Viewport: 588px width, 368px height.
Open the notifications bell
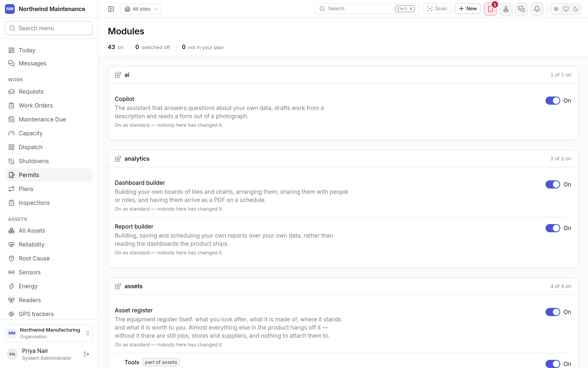537,9
